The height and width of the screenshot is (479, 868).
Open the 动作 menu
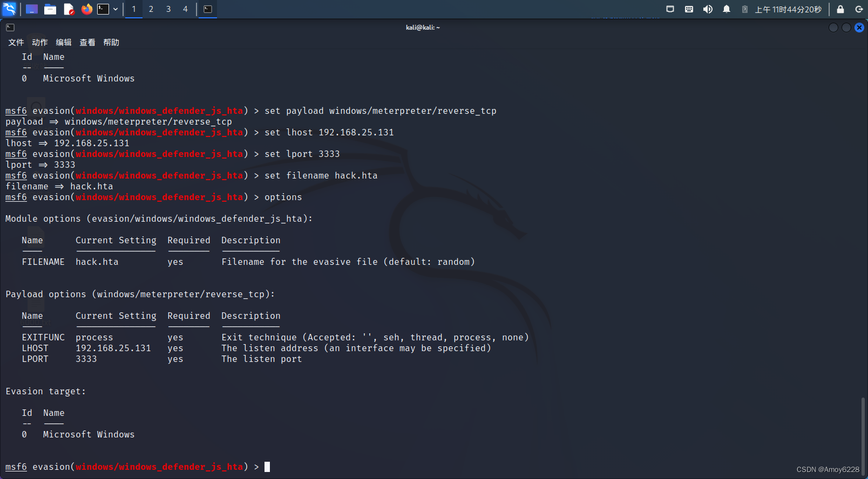click(x=40, y=43)
